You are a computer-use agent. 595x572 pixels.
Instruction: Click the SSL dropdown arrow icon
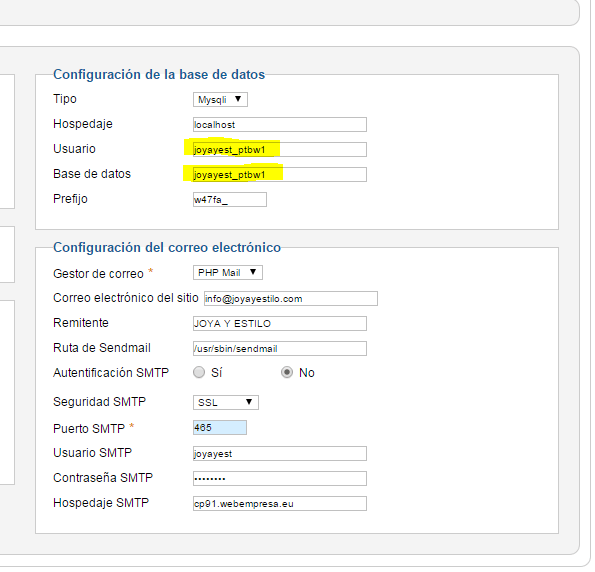(249, 402)
